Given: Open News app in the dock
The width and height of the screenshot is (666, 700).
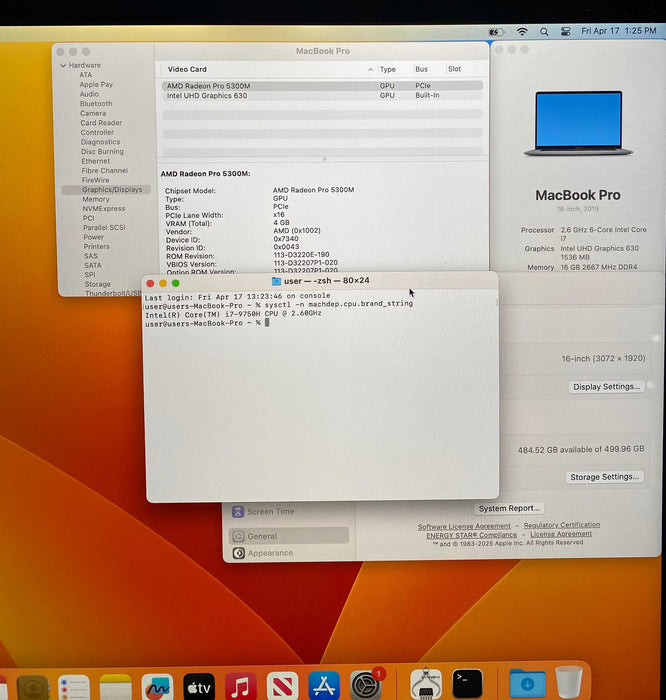Looking at the screenshot, I should click(x=282, y=688).
